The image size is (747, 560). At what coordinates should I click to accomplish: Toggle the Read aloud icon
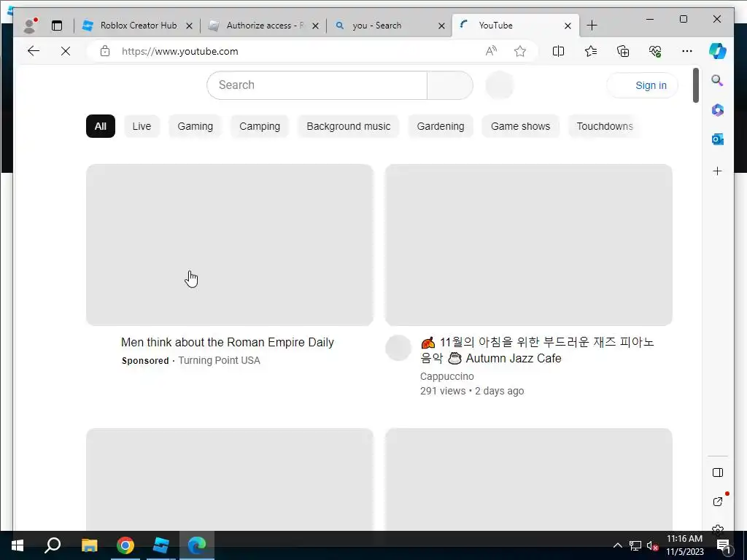click(491, 51)
